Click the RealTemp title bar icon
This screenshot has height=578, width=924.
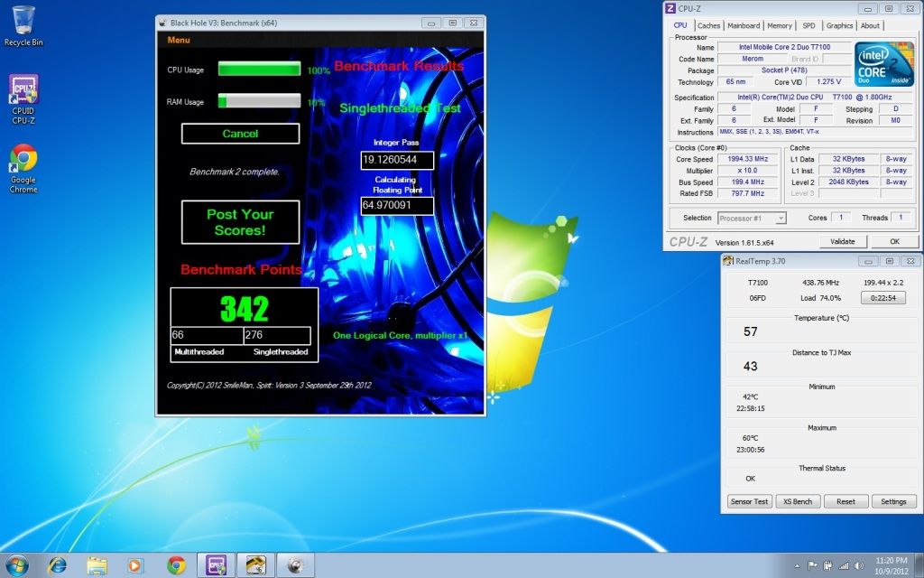(x=728, y=261)
